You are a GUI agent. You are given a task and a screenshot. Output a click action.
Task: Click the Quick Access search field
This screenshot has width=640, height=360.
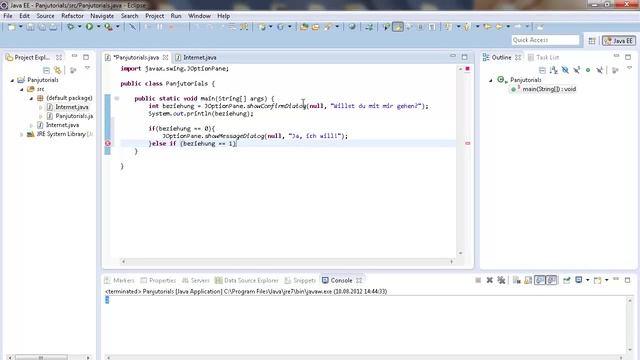[545, 40]
